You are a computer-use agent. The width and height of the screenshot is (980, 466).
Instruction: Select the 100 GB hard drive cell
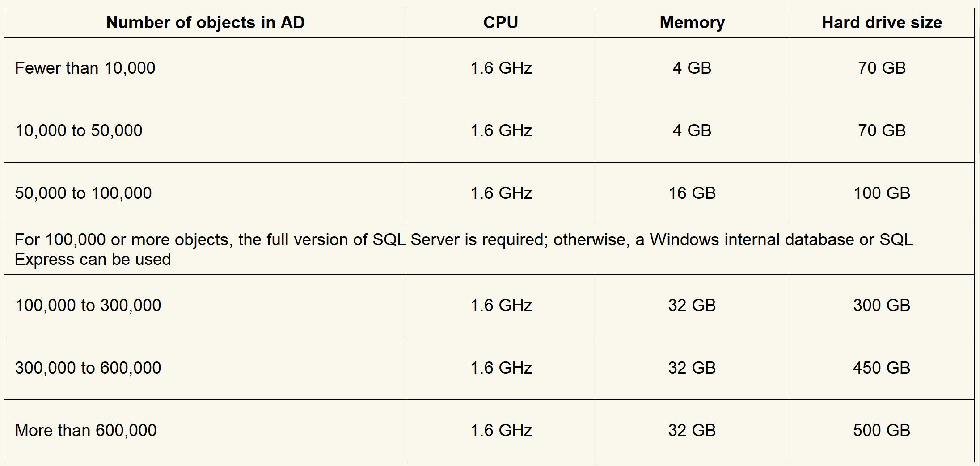[x=881, y=193]
